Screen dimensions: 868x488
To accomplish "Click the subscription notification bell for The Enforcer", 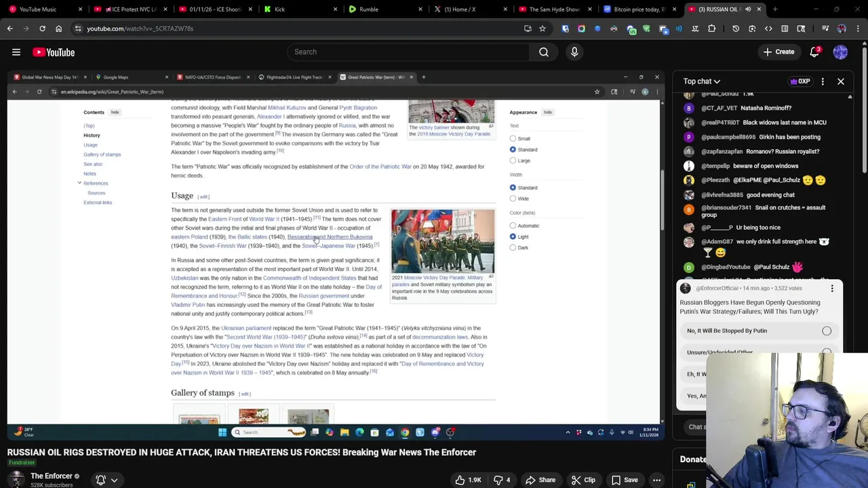I will pos(101,480).
